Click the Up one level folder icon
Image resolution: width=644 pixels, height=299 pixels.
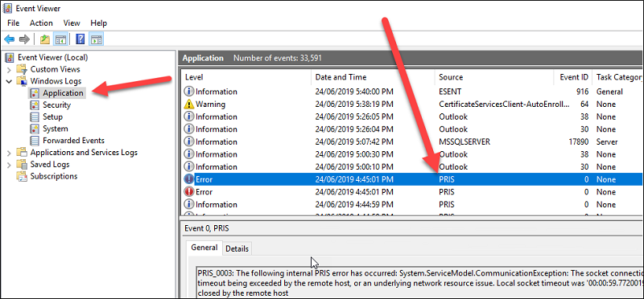[45, 39]
